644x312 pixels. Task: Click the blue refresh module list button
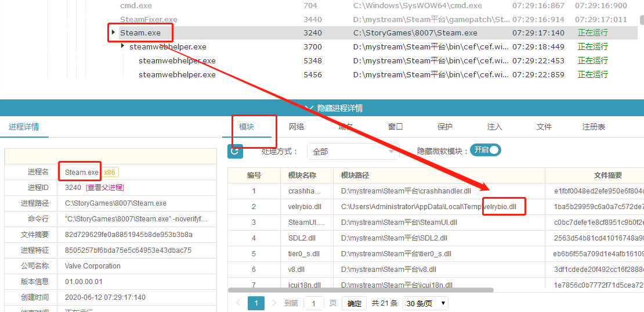pos(235,151)
